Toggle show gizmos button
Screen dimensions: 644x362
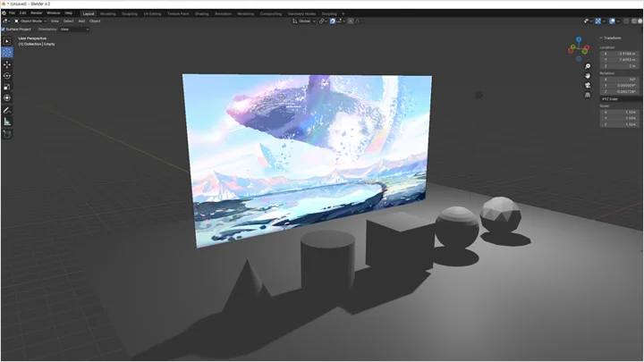click(598, 21)
